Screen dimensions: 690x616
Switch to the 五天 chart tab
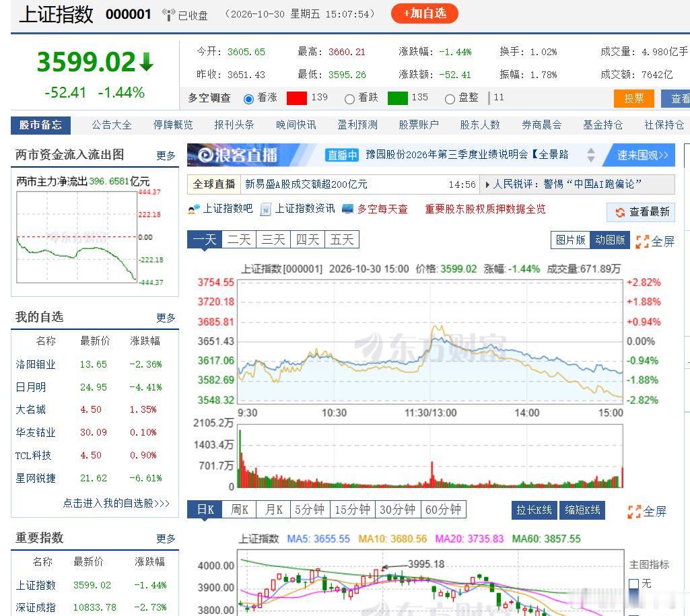(x=342, y=240)
